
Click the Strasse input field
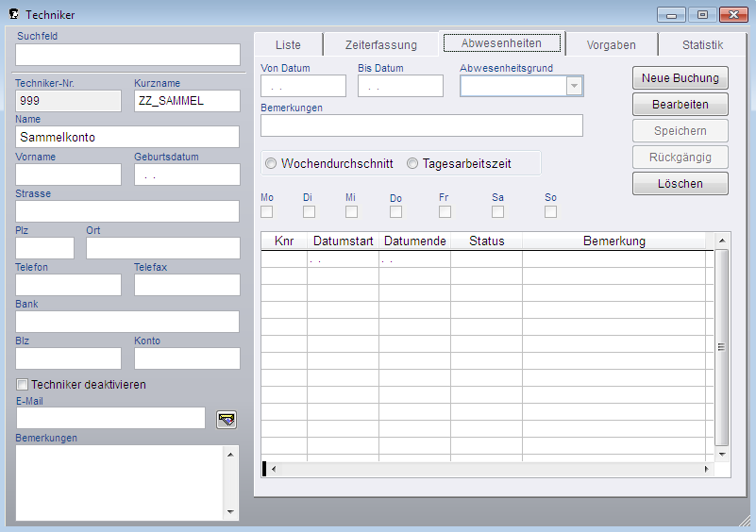click(x=127, y=211)
